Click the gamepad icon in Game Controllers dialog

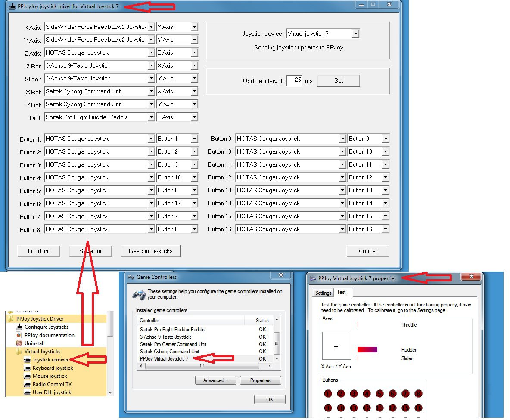pos(139,295)
